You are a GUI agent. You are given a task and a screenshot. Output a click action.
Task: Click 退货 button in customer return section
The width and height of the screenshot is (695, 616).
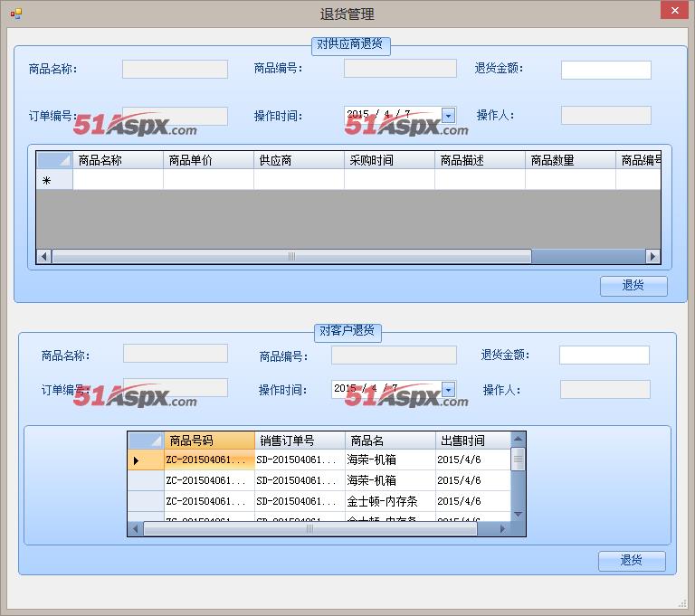point(631,561)
